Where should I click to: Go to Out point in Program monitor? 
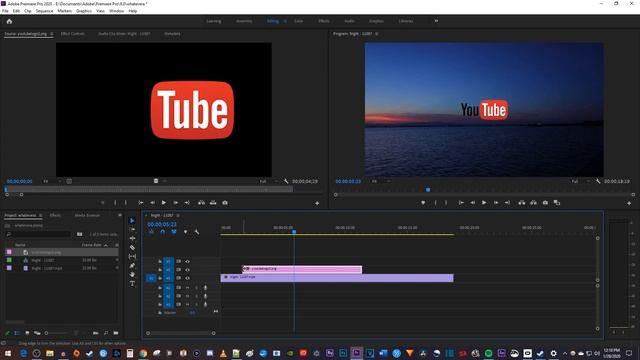pos(507,202)
